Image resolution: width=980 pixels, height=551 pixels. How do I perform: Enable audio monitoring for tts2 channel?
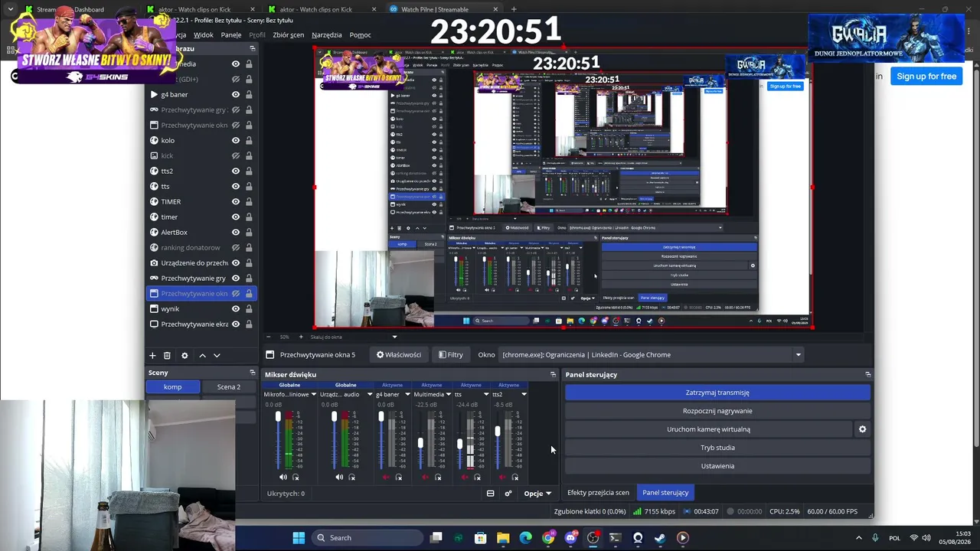514,478
